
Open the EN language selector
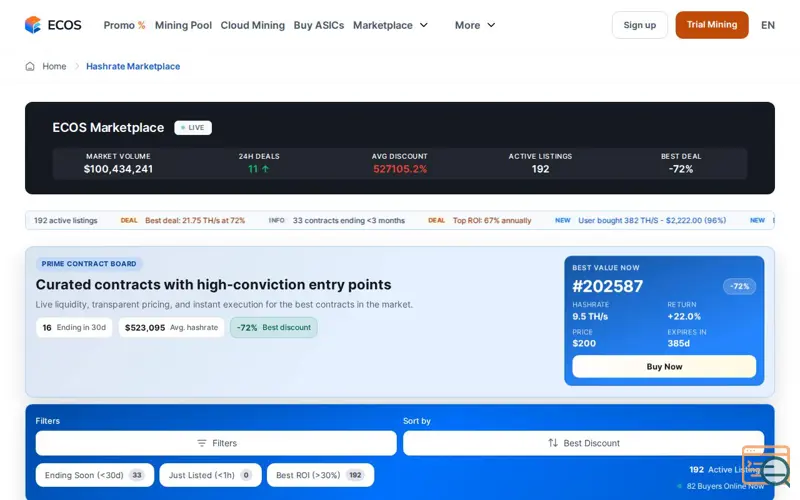[x=767, y=25]
